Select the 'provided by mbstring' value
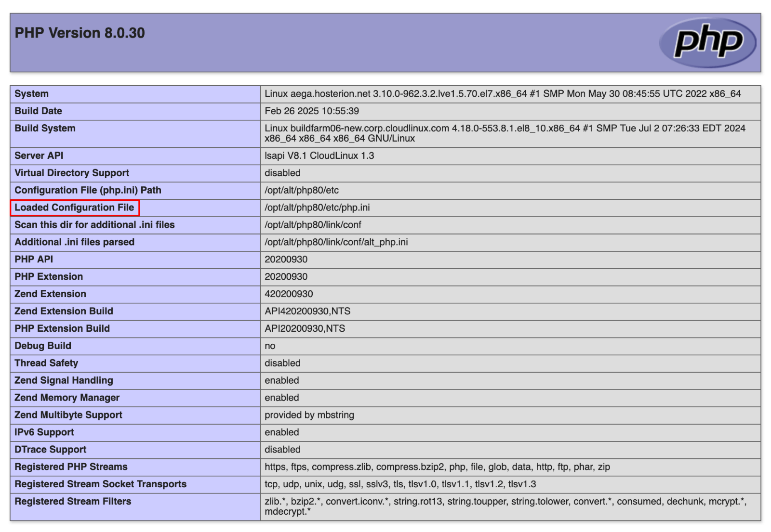Viewport: 771px width, 532px height. [x=309, y=415]
